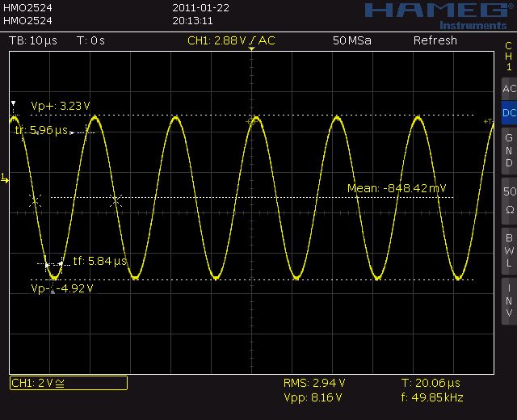Click the 50 MSa sample rate readout
This screenshot has height=420, width=517.
[352, 40]
